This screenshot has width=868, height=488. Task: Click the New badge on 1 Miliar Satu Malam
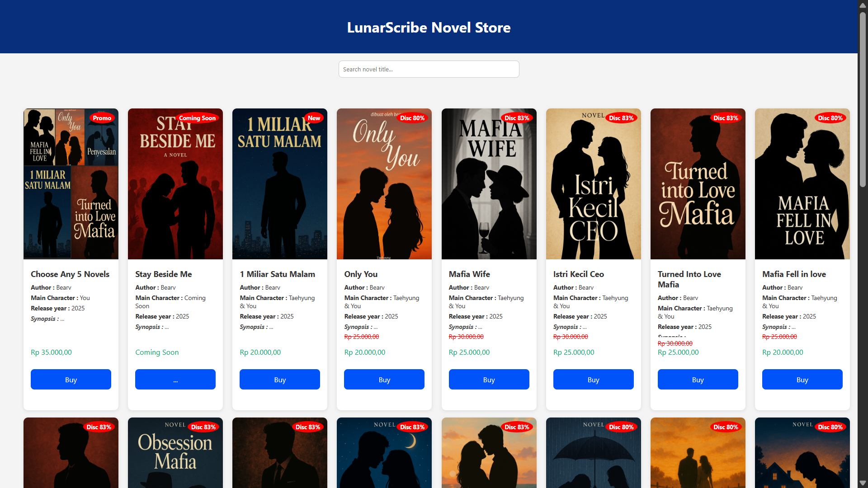coord(314,118)
